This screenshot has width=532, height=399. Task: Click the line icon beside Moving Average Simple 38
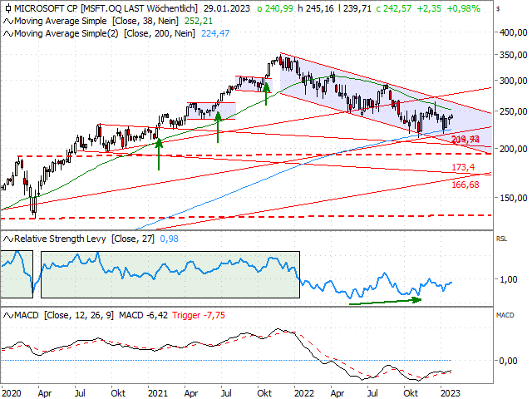point(8,22)
